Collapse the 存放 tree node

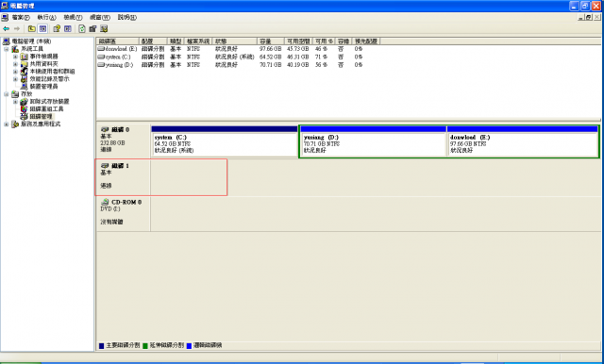tap(7, 94)
